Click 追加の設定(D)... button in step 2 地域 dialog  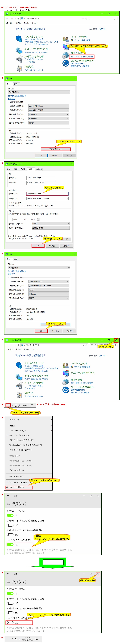pyautogui.click(x=55, y=149)
